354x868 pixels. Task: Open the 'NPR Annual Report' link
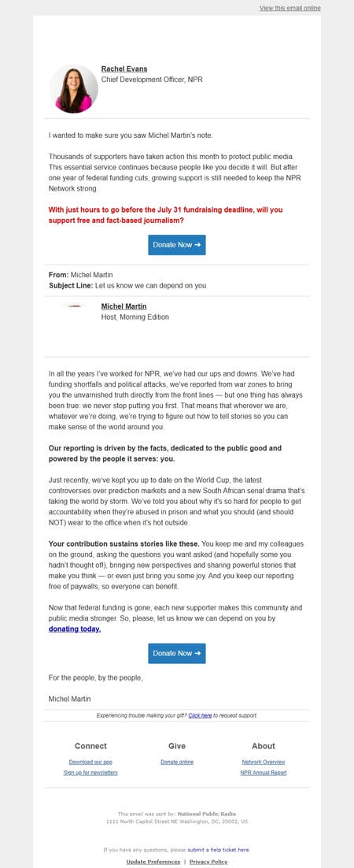pos(264,773)
